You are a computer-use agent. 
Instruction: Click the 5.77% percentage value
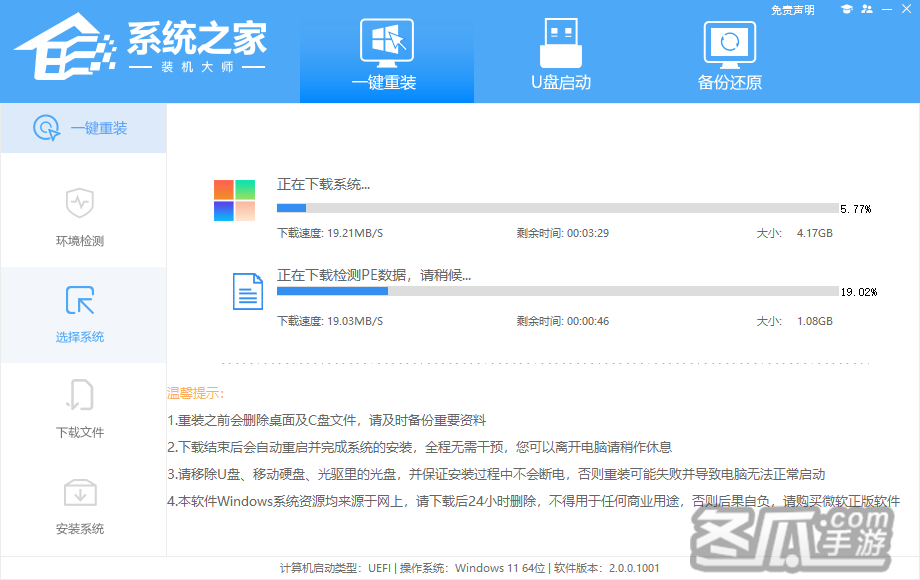[x=855, y=209]
